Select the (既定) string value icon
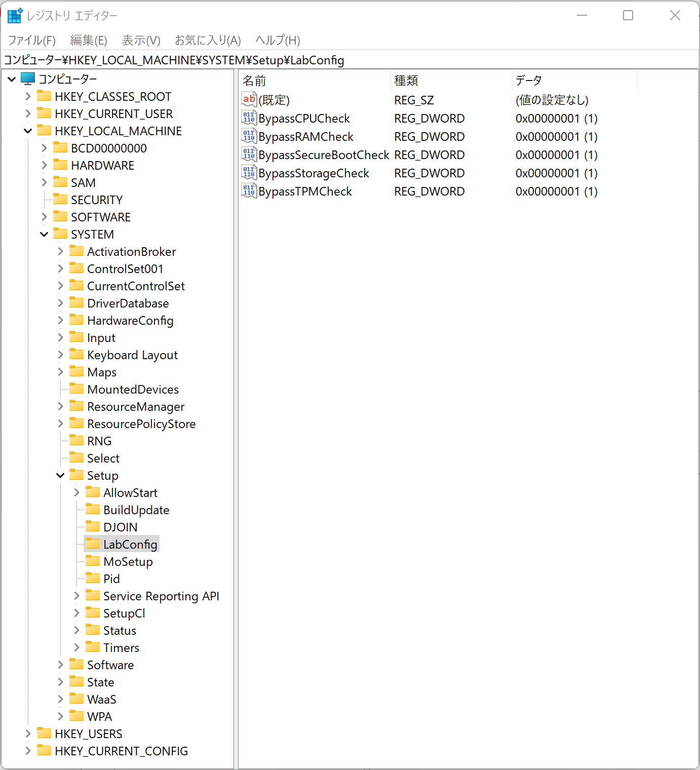The height and width of the screenshot is (770, 700). (249, 100)
